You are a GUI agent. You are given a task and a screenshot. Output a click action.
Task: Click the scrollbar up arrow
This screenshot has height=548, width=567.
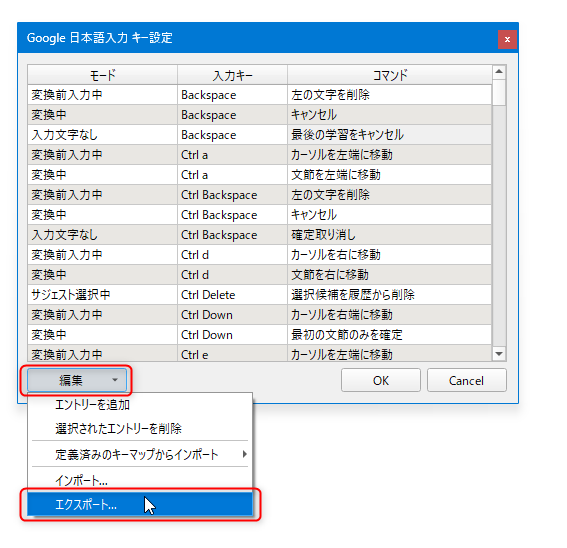coord(499,72)
